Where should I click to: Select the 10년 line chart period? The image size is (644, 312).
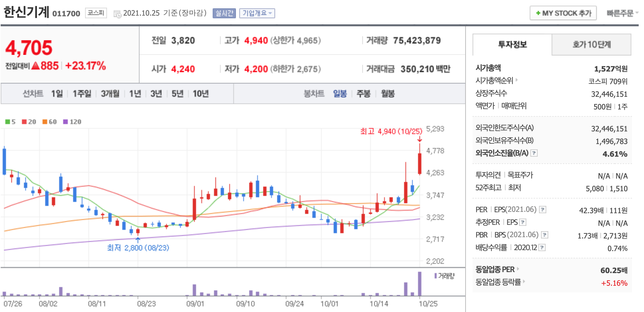point(201,94)
